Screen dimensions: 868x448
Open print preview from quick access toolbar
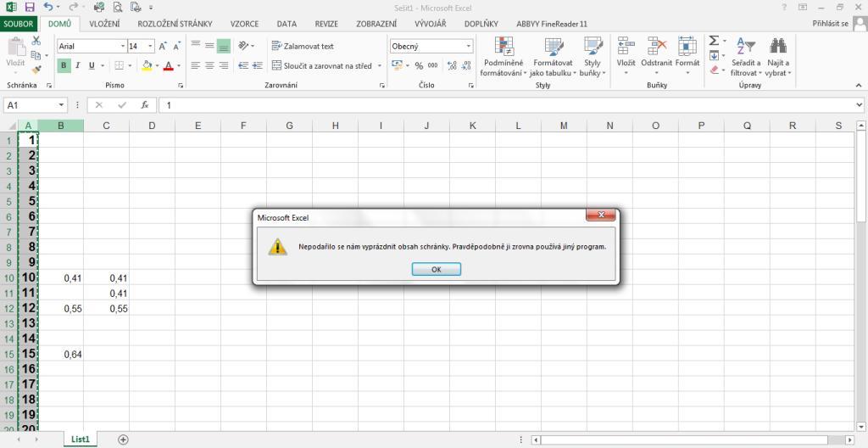click(117, 7)
